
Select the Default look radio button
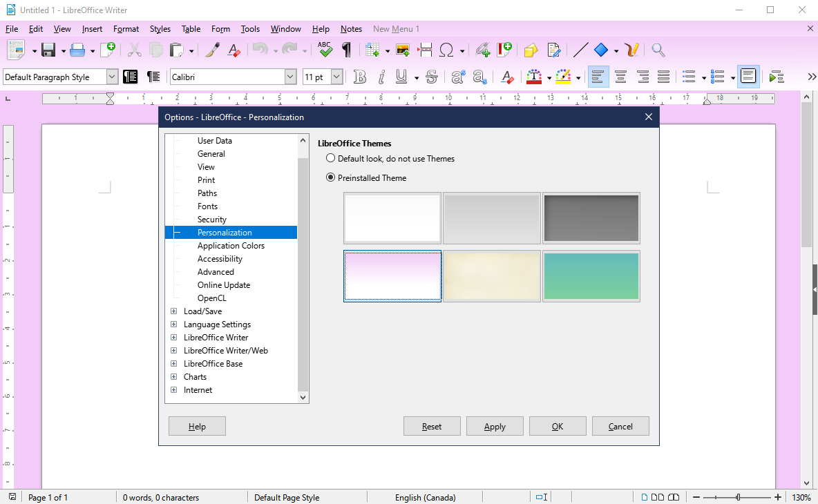[330, 158]
